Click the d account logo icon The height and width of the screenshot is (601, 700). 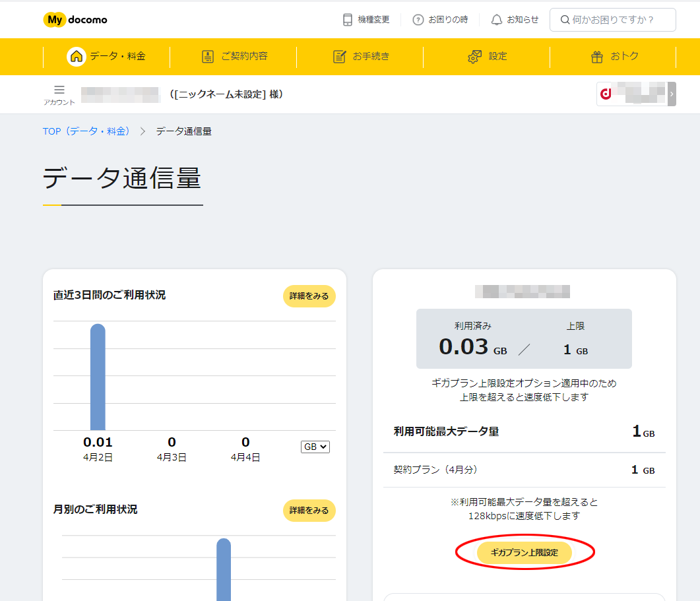click(606, 94)
